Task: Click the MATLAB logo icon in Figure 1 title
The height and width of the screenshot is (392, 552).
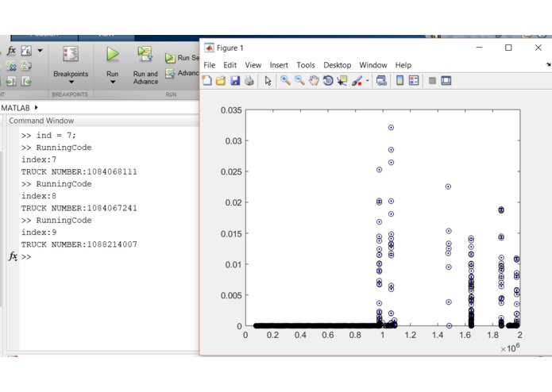Action: (209, 48)
